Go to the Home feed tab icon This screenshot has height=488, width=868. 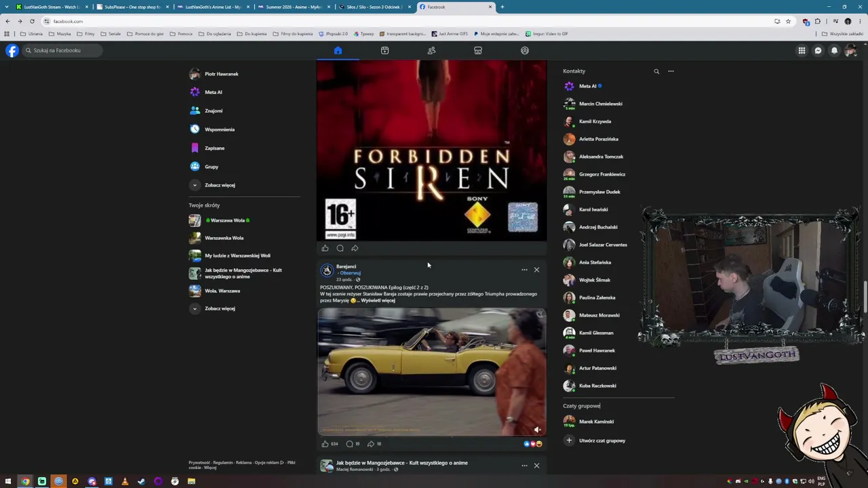(x=338, y=50)
